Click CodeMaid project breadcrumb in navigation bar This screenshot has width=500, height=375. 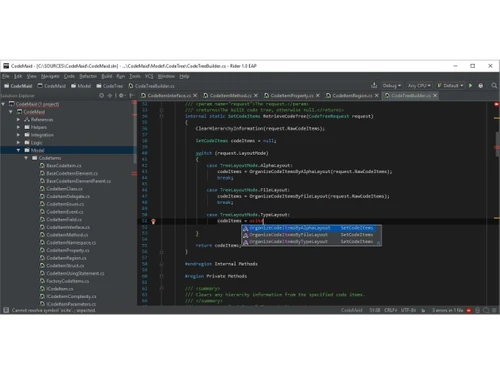click(51, 86)
